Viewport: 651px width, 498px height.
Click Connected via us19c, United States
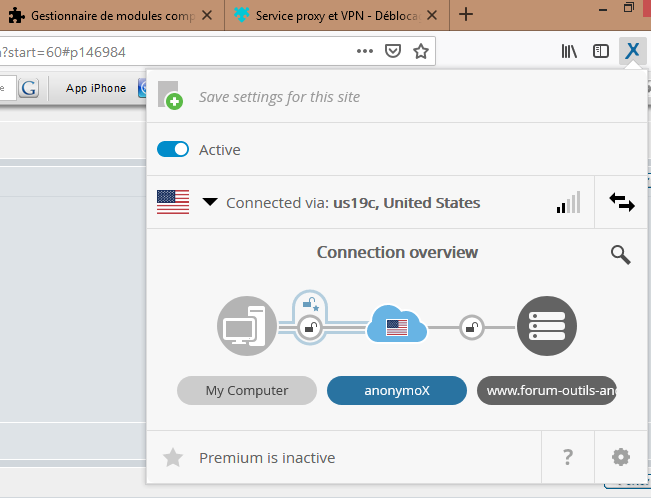353,203
